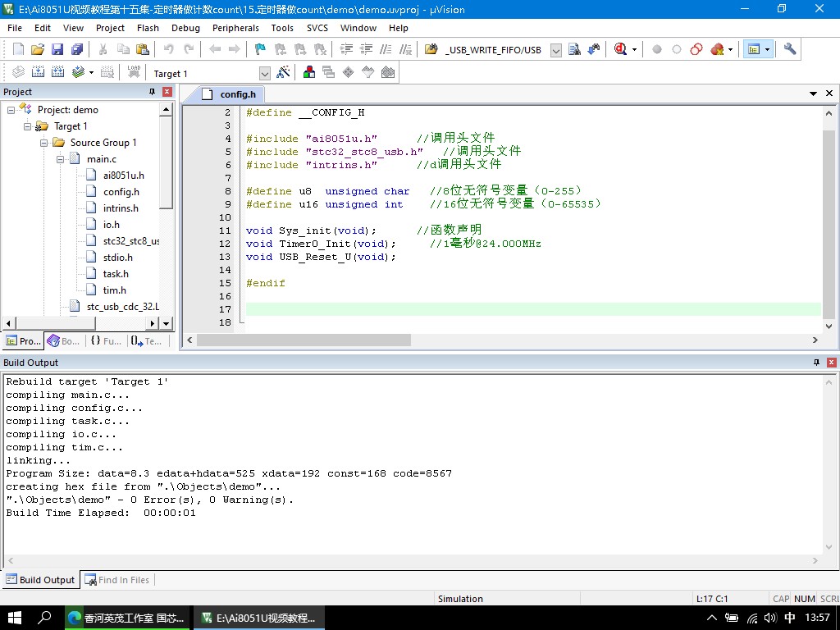Viewport: 840px width, 630px height.
Task: Open the Peripherals menu
Action: (235, 28)
